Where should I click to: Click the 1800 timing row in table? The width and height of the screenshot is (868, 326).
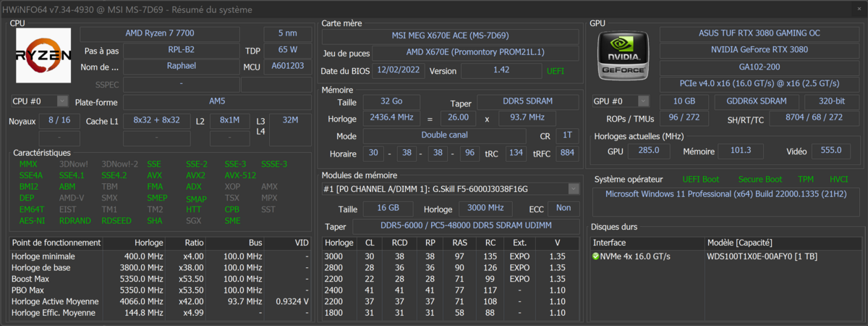[450, 312]
